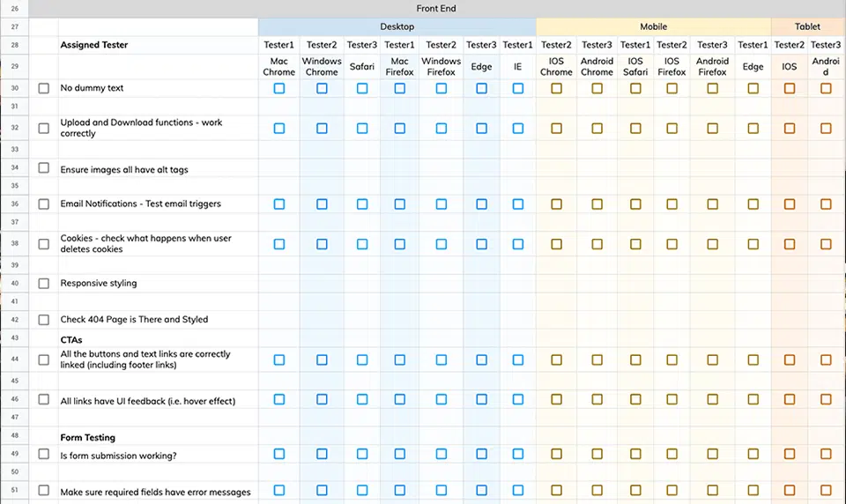Check the 'Responsive styling' row checkbox

44,284
